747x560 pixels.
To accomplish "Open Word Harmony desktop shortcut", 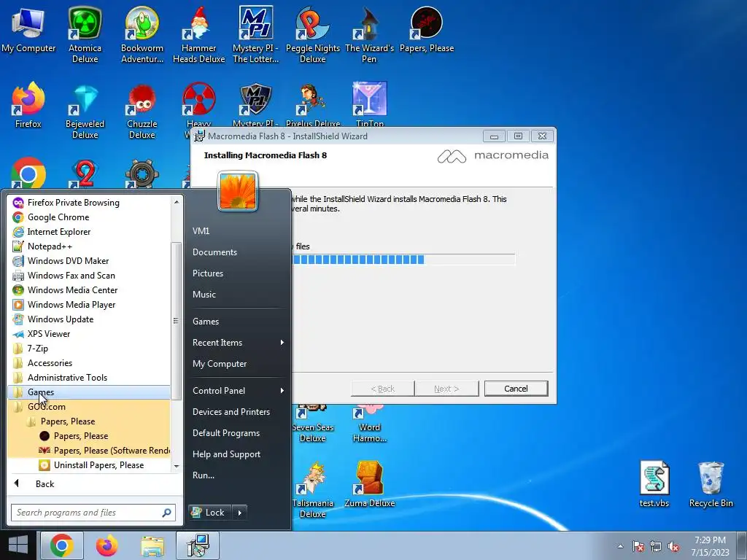I will click(x=369, y=425).
